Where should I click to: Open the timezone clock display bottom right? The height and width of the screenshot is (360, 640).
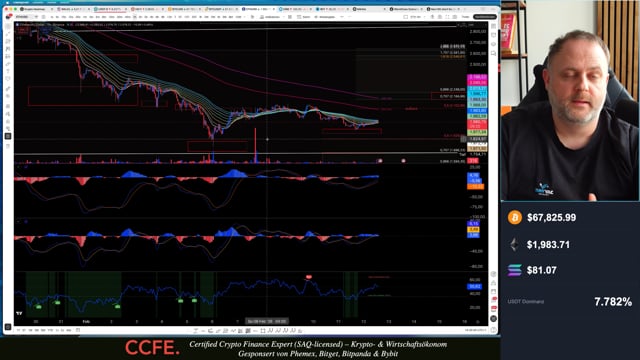476,330
